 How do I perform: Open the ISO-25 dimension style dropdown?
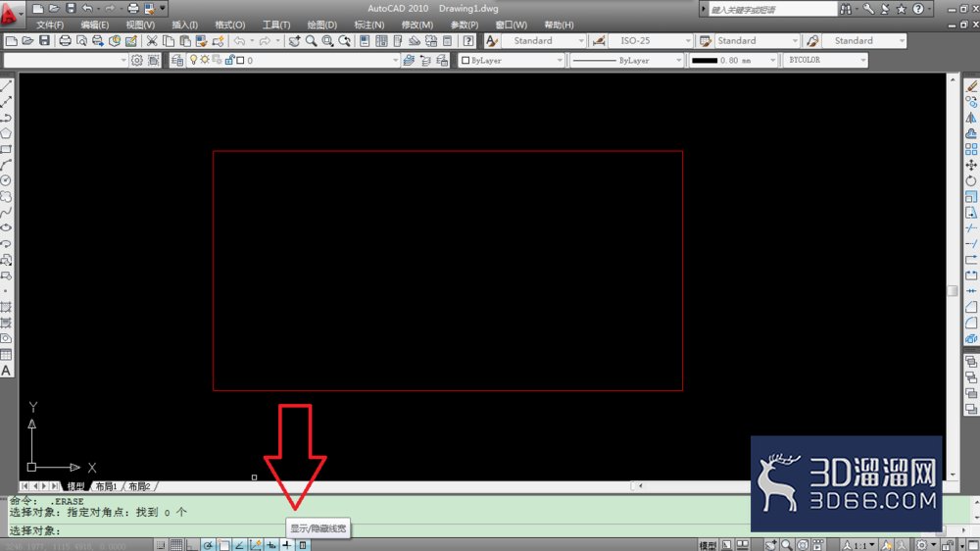pos(652,40)
